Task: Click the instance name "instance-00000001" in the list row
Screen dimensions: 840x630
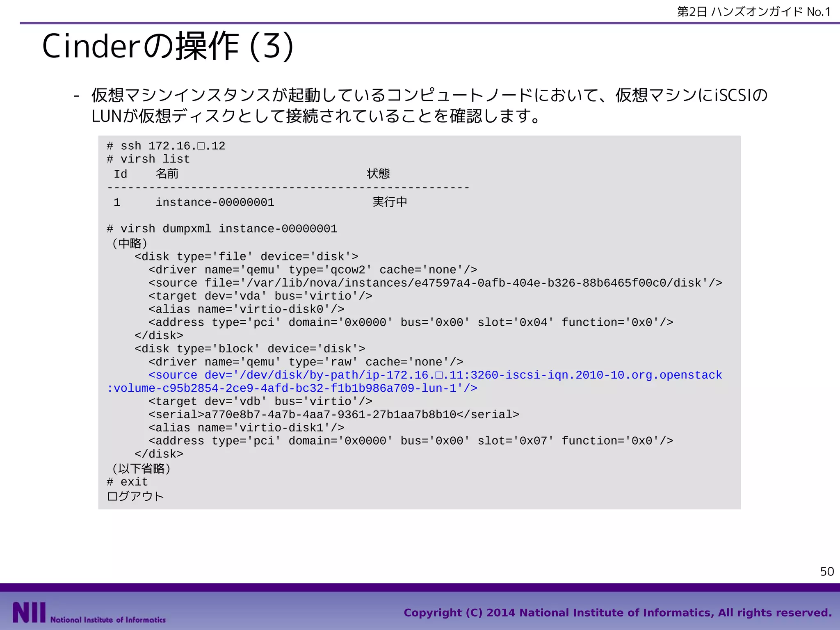Action: [x=215, y=202]
